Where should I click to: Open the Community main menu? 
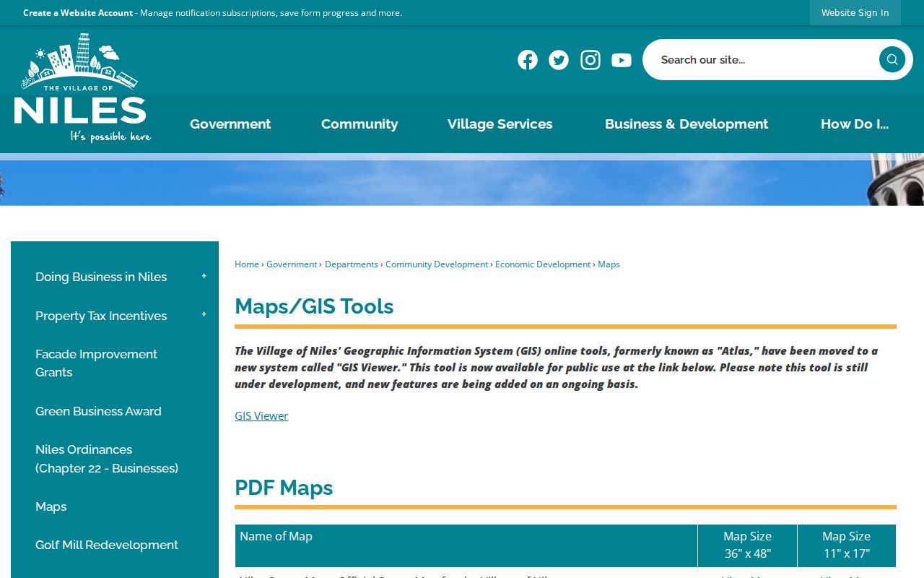click(x=359, y=124)
